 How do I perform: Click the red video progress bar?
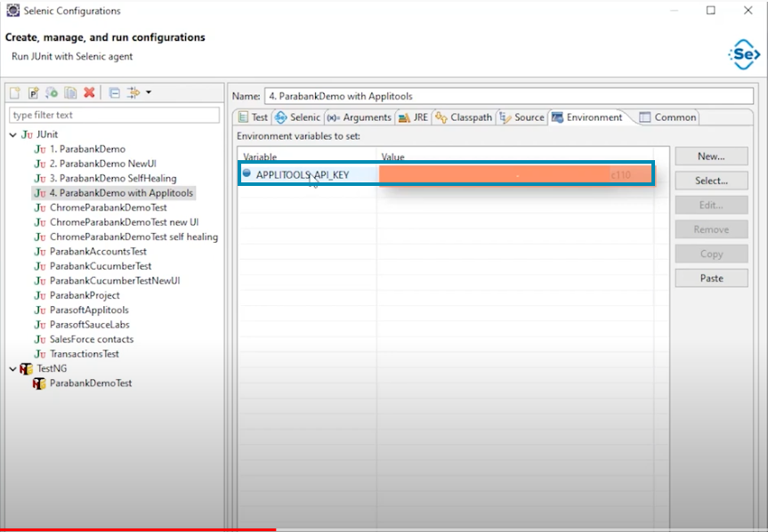point(138,530)
